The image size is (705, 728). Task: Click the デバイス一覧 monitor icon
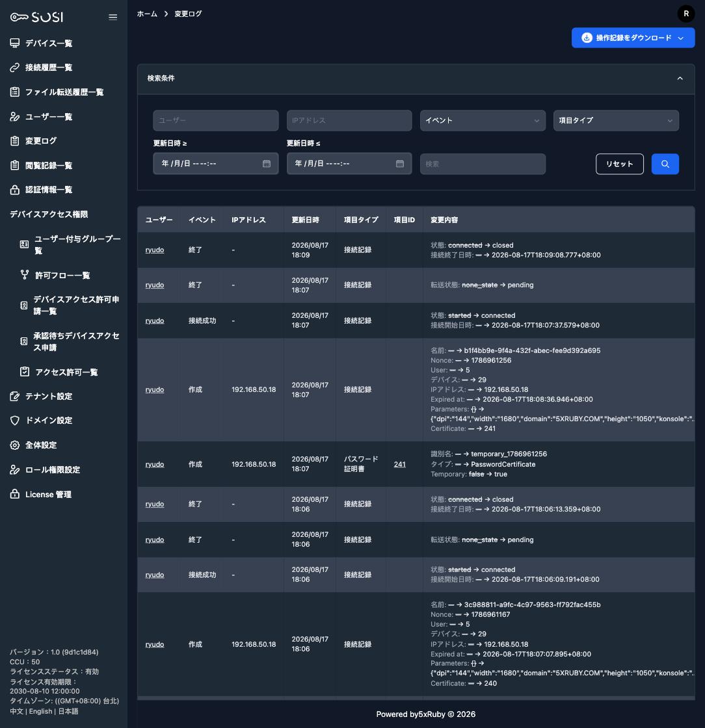pyautogui.click(x=15, y=43)
